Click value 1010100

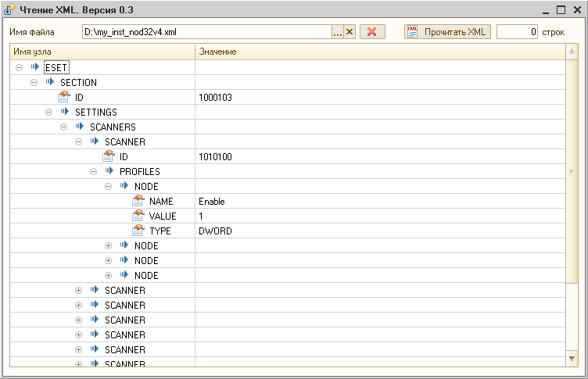click(x=215, y=157)
